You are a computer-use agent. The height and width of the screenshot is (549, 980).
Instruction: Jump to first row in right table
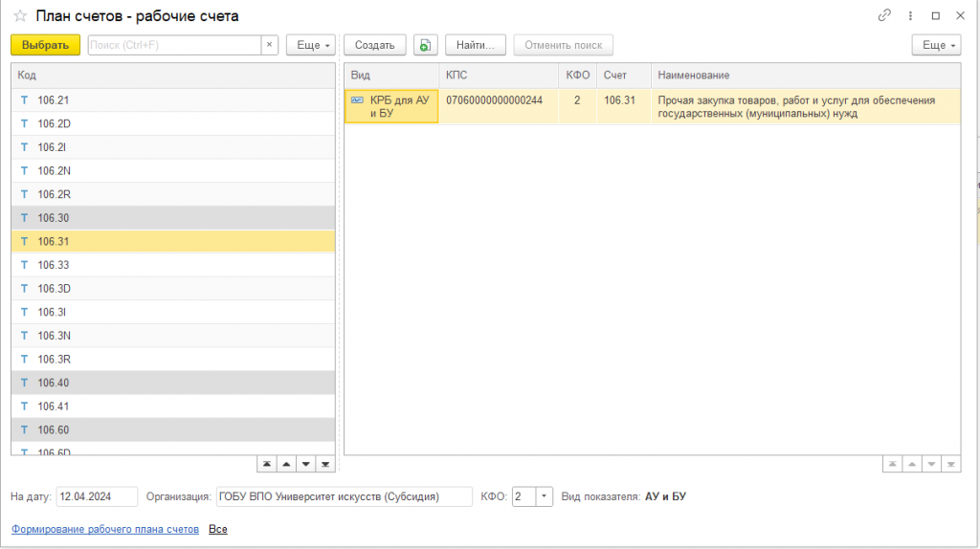coord(893,464)
